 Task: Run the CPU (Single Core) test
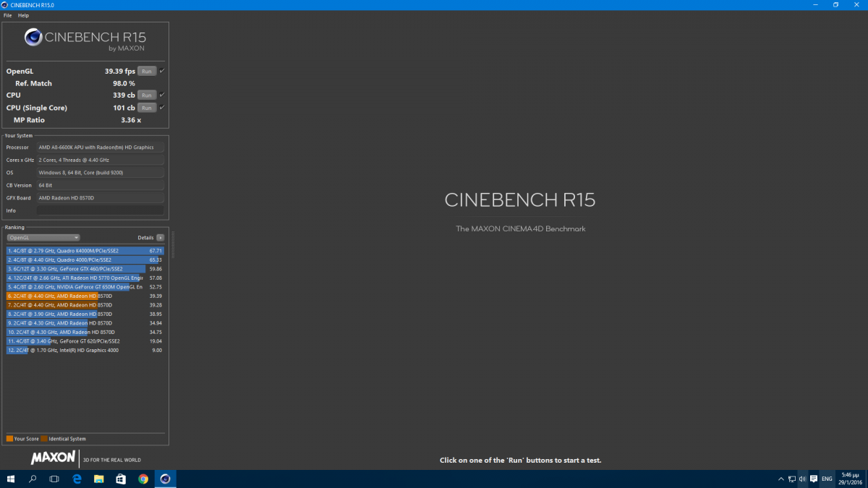[x=147, y=108]
